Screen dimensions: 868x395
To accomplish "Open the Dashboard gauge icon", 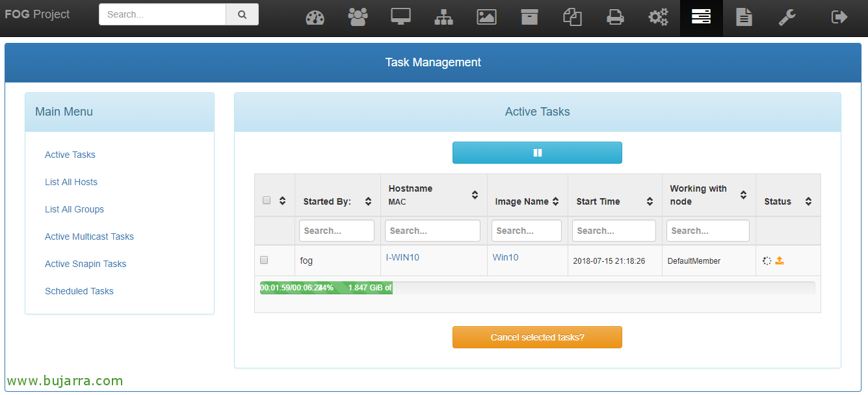I will click(x=315, y=18).
